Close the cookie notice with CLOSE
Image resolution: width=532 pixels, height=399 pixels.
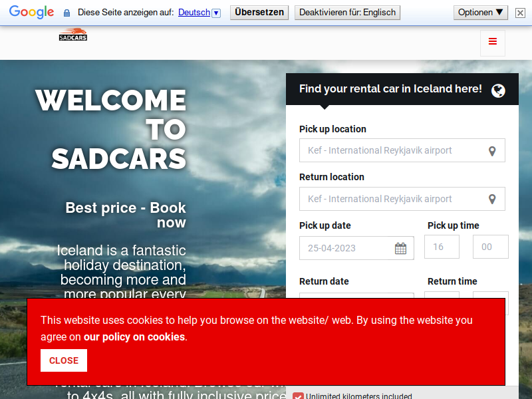tap(64, 360)
